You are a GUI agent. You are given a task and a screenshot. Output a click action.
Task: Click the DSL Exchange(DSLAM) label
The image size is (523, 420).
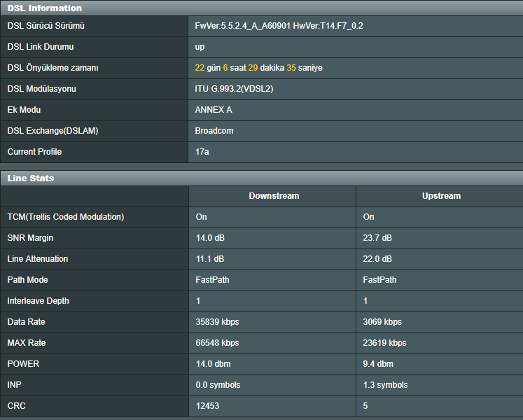pyautogui.click(x=53, y=131)
